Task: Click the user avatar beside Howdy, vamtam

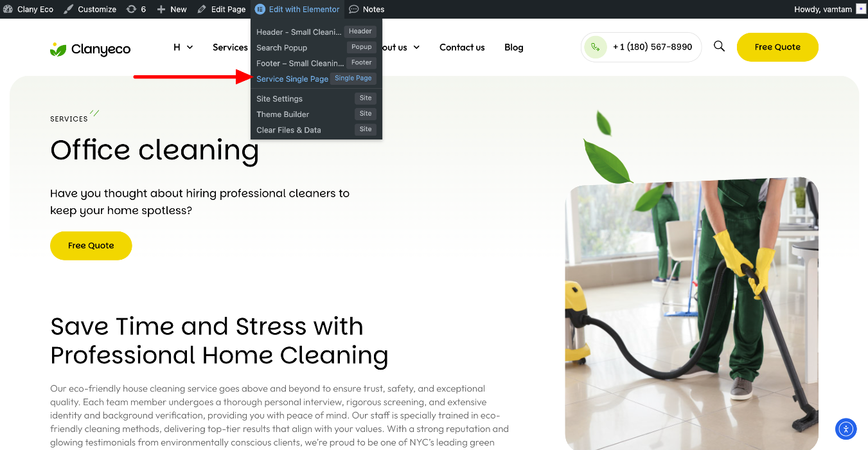Action: (x=860, y=9)
